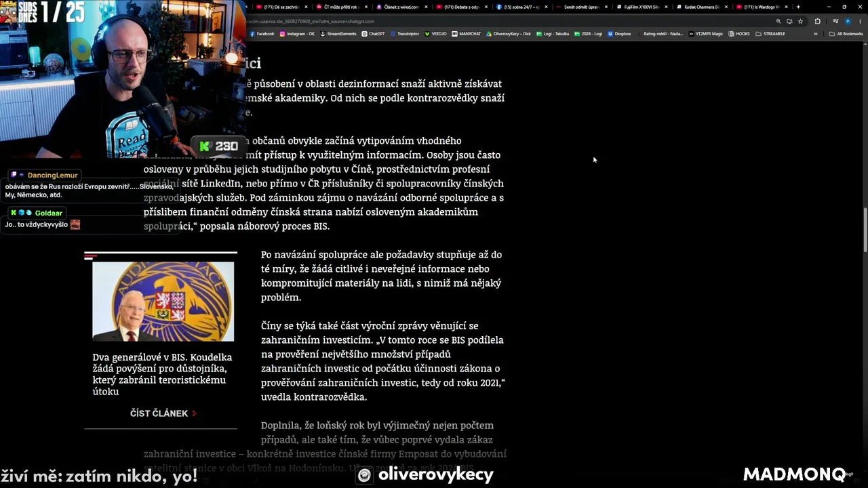Click the paragraph starting "Po navázání spolupráce"
The width and height of the screenshot is (868, 488).
[382, 276]
